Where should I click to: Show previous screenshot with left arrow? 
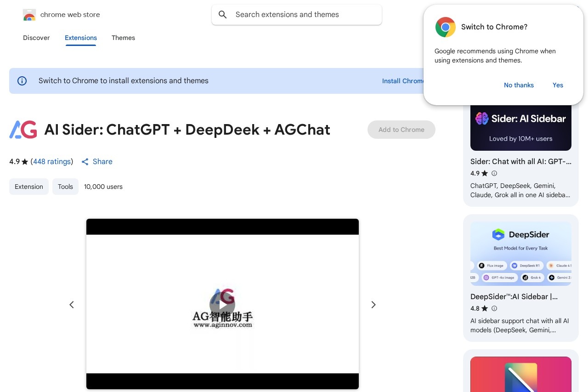point(72,305)
